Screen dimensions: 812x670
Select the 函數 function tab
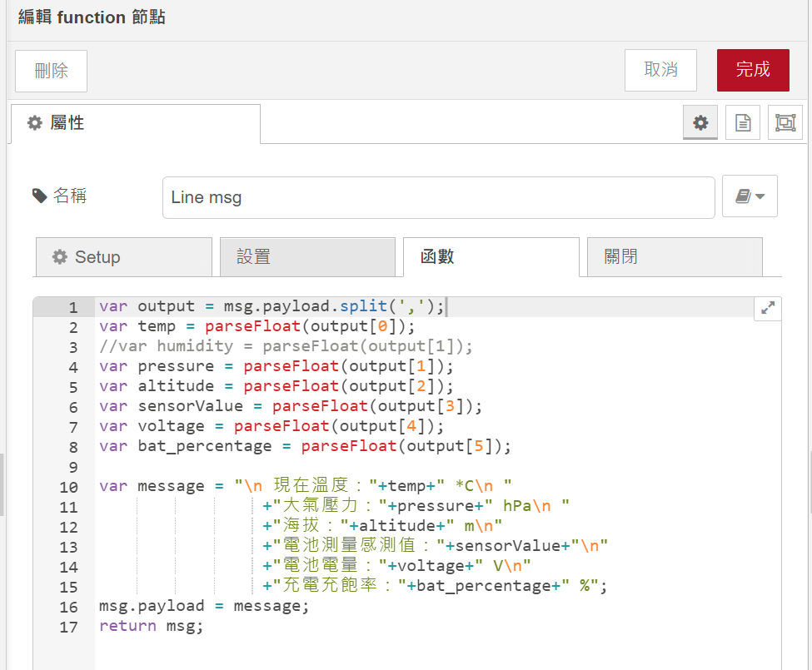click(491, 257)
